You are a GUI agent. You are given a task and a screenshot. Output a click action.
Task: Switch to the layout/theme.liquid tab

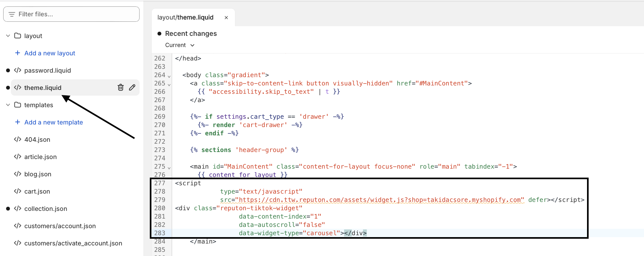pos(185,18)
